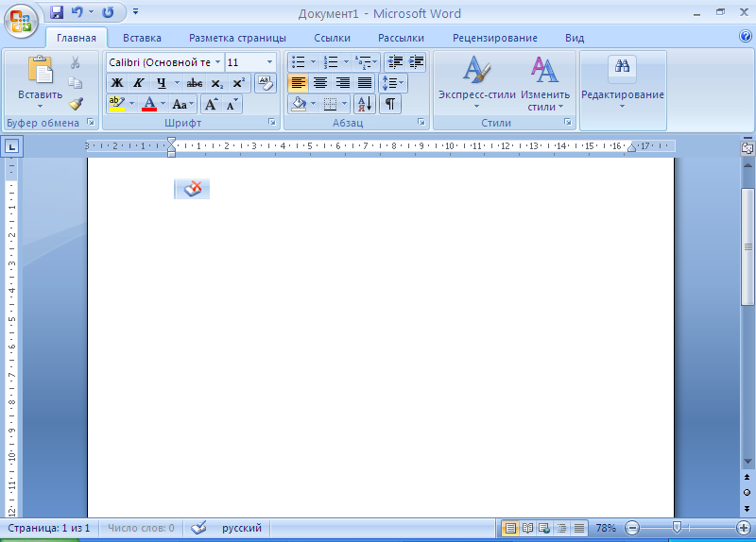Image resolution: width=756 pixels, height=542 pixels.
Task: Click the Copy icon in clipboard group
Action: tap(76, 83)
